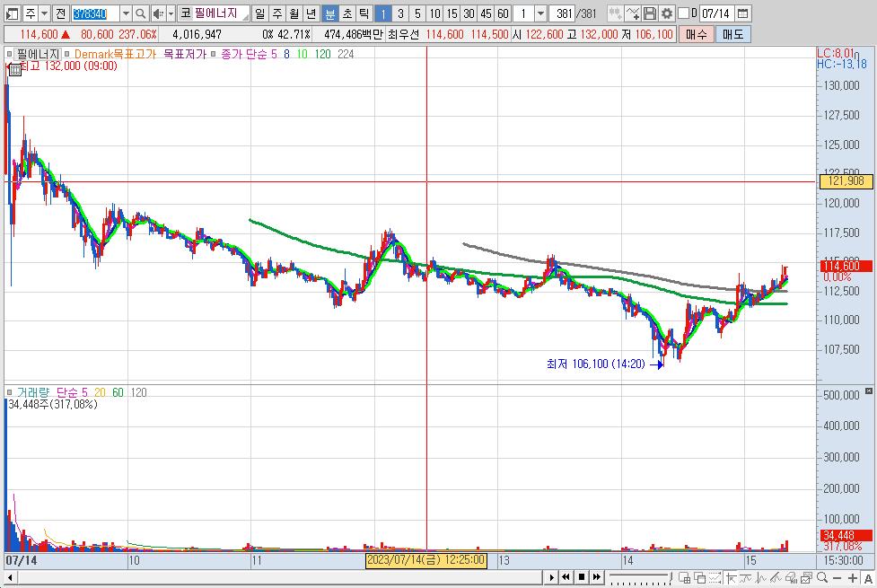Screen dimensions: 877x588
Task: Zoom in chart with plus icon
Action: (853, 578)
